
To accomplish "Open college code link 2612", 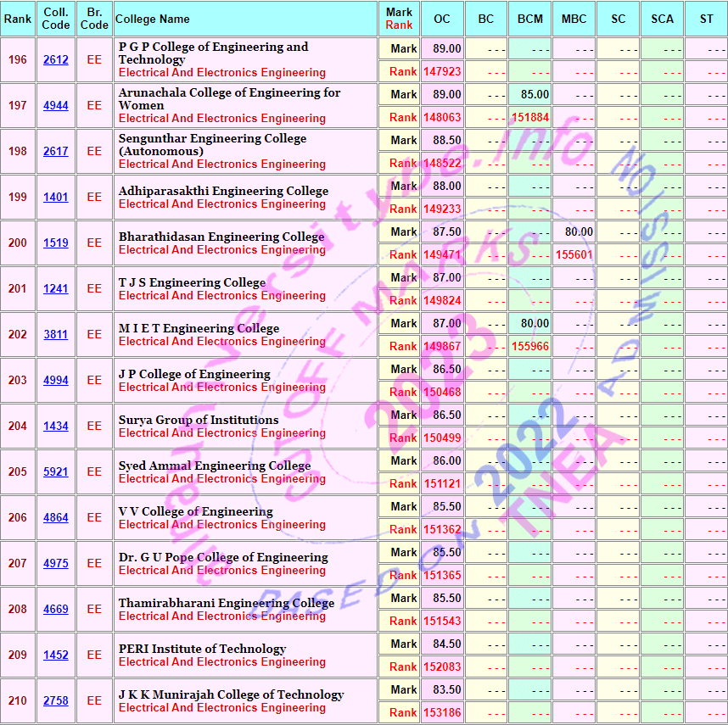I will pyautogui.click(x=56, y=60).
